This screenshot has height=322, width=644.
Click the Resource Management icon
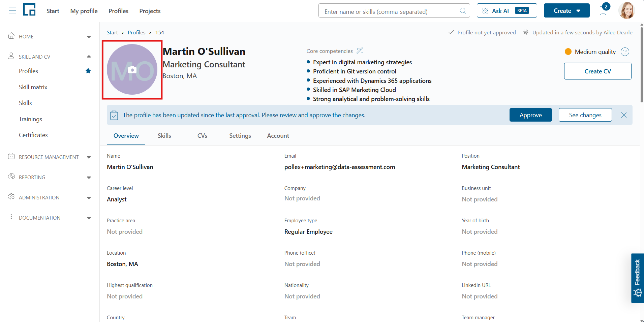coord(11,156)
